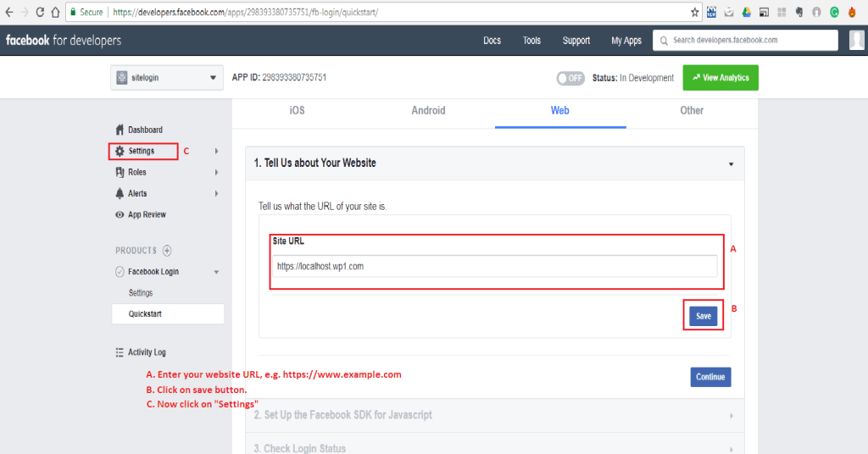The width and height of the screenshot is (868, 454).
Task: Click the View Analytics button
Action: pyautogui.click(x=721, y=78)
